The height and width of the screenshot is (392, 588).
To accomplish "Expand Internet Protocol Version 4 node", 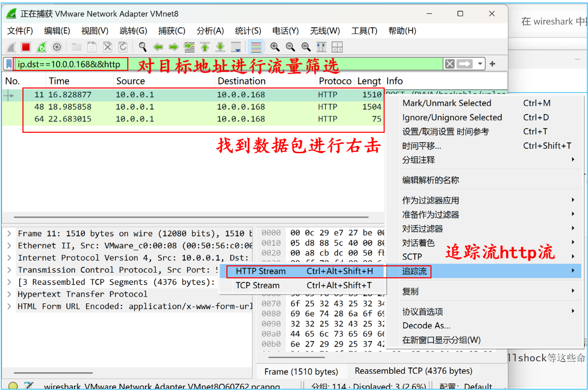I will pos(9,258).
